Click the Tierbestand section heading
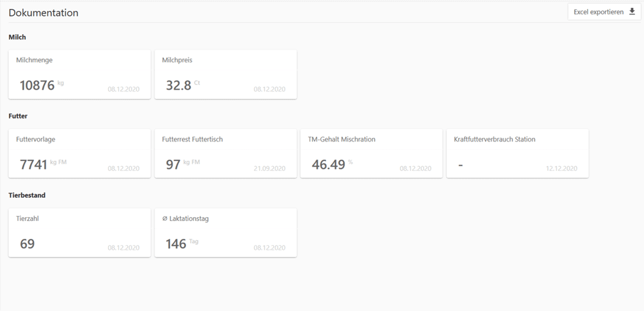This screenshot has height=311, width=644. click(x=27, y=195)
